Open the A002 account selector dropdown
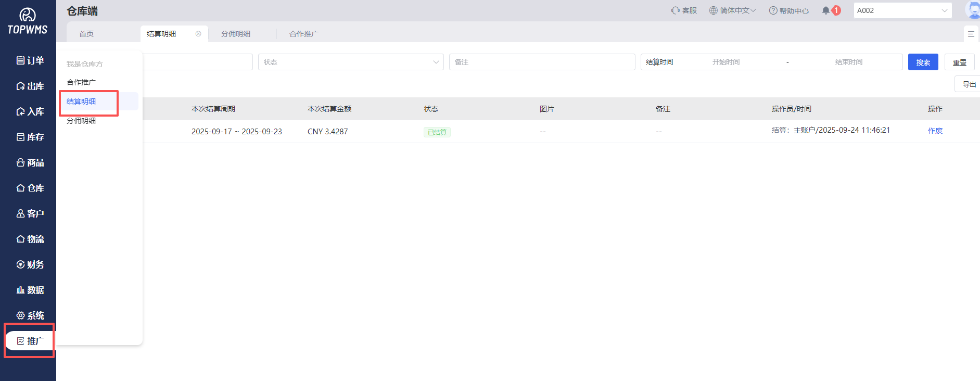 902,10
